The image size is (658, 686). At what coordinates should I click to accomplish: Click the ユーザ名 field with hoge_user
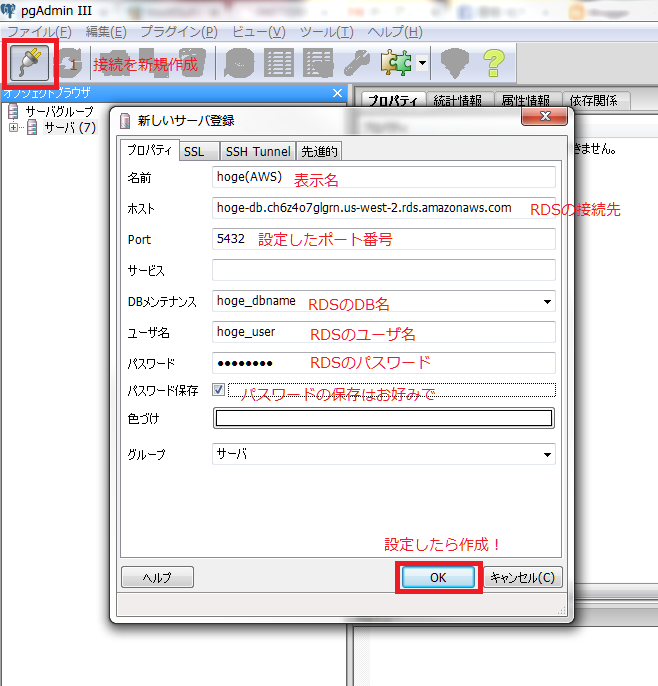pyautogui.click(x=384, y=332)
